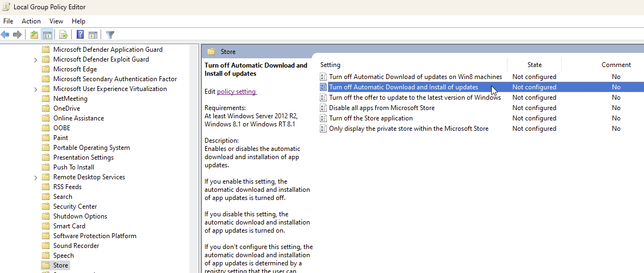Select the OneDrive folder in tree
This screenshot has width=644, height=273.
click(66, 108)
